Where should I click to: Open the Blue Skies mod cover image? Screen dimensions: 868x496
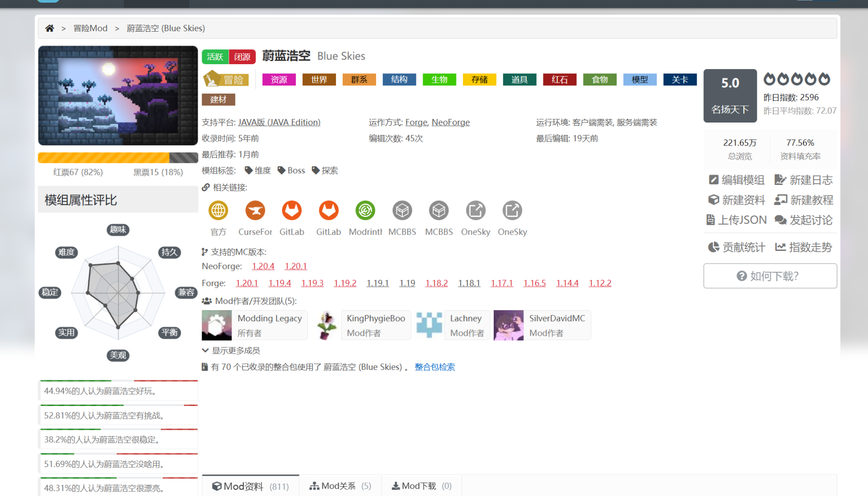tap(118, 95)
